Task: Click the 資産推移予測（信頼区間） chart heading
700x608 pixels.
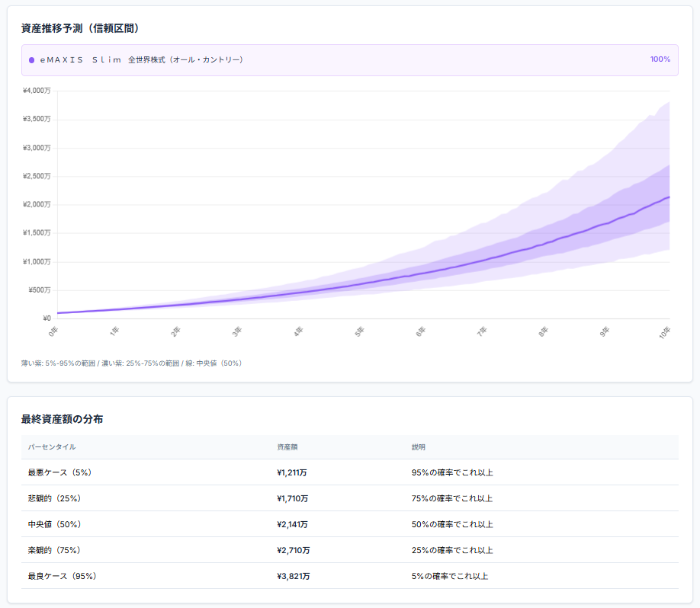Action: (x=79, y=28)
